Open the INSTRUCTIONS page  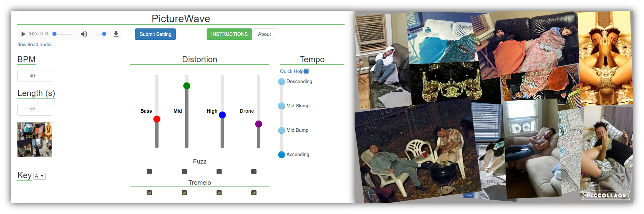[x=229, y=34]
